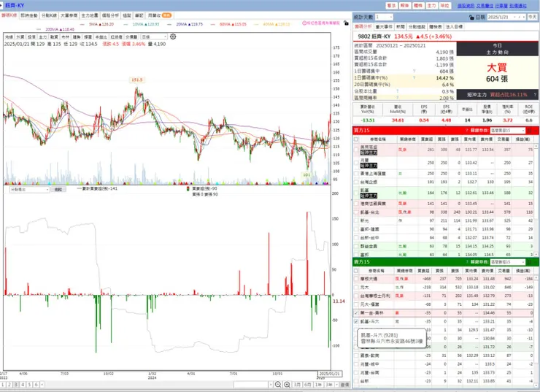Click help icon beside 佔股本比重 row

click(x=398, y=91)
